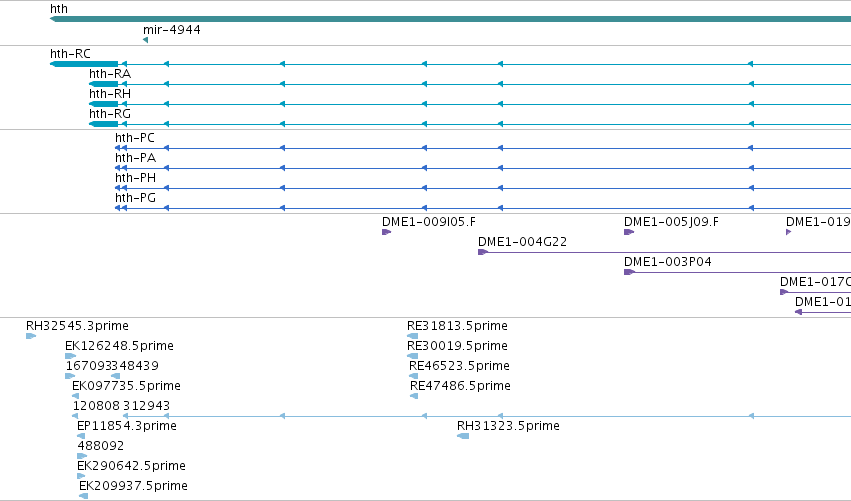
Task: Click the EP11854.3prime EST glyph
Action: click(81, 436)
